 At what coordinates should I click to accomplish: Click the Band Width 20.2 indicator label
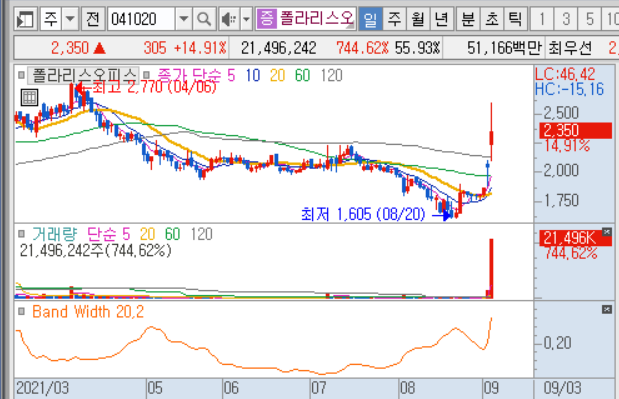pyautogui.click(x=88, y=312)
